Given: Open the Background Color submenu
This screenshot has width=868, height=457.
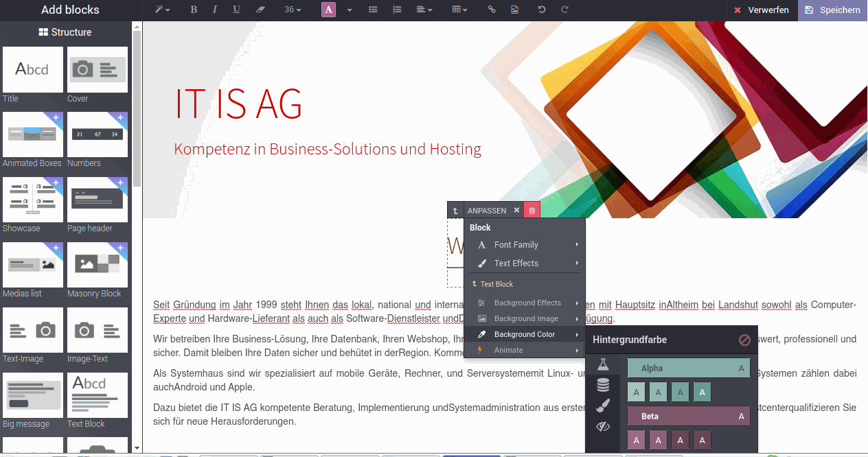Looking at the screenshot, I should (x=525, y=334).
